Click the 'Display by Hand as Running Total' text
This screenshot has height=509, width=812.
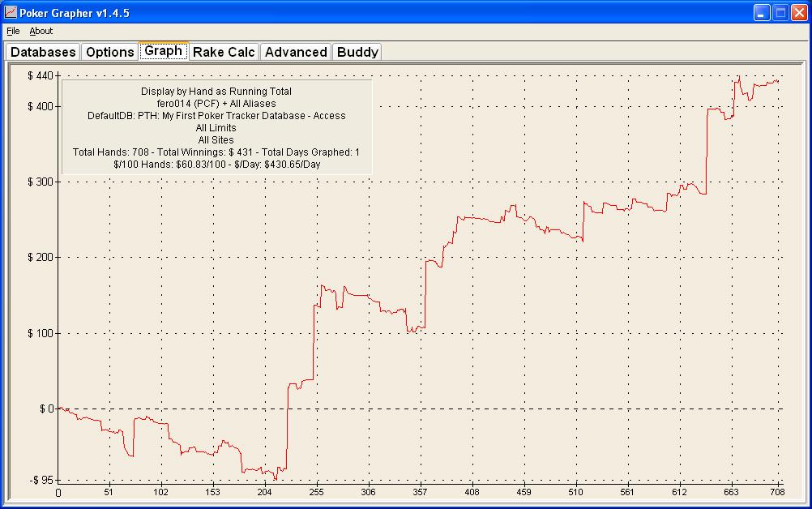coord(216,91)
